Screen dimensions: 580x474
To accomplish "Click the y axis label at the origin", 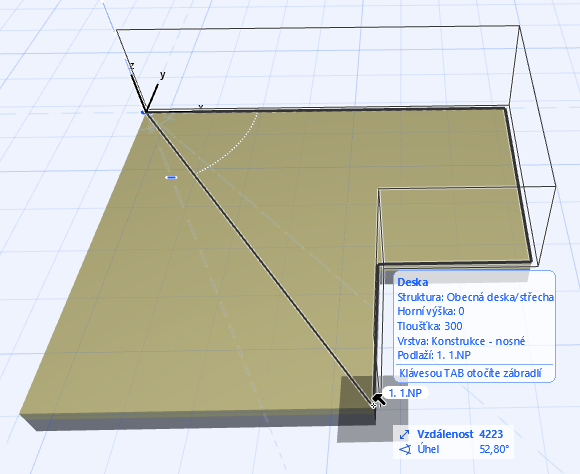I will click(x=162, y=75).
